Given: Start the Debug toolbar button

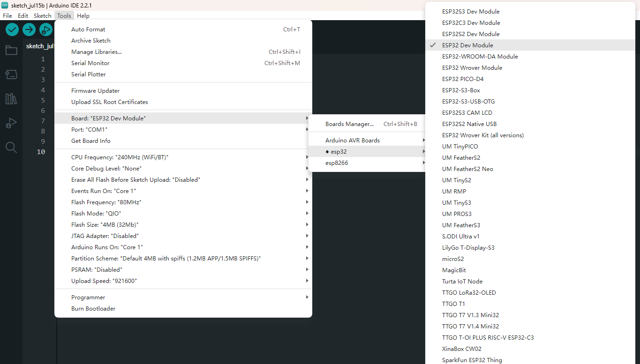Looking at the screenshot, I should pos(46,30).
